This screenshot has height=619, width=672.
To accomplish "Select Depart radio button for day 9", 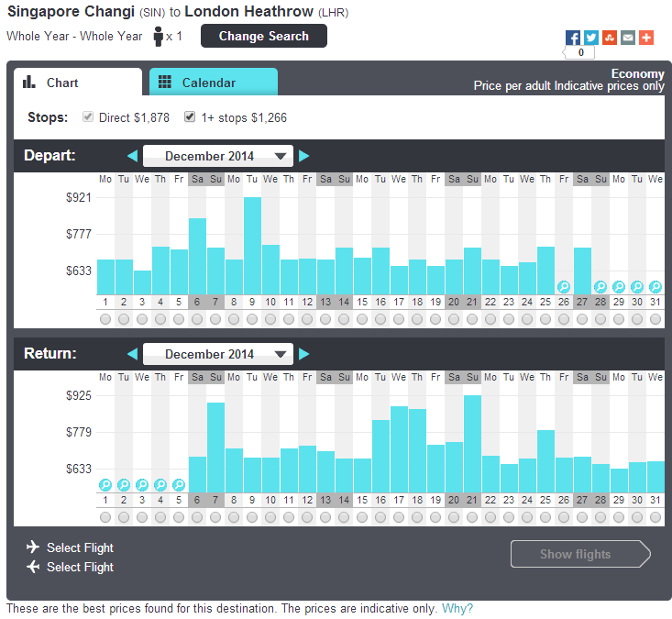I will click(252, 319).
